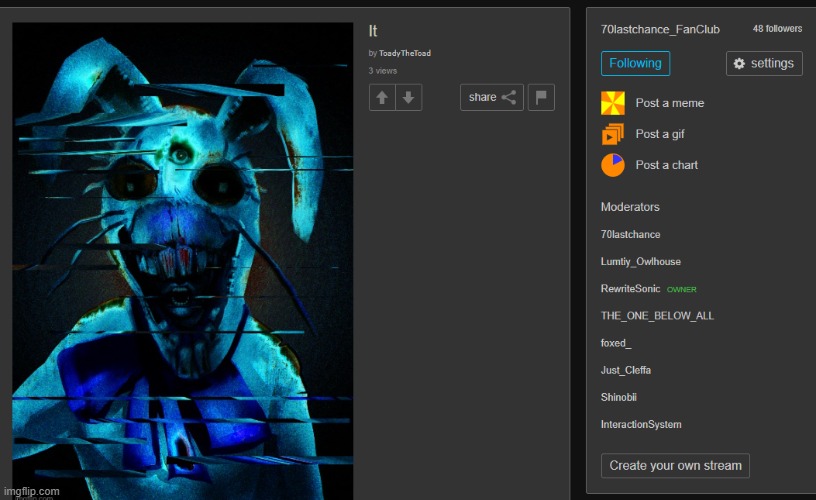Viewport: 816px width, 500px height.
Task: Click the Post a gif icon
Action: pos(612,134)
